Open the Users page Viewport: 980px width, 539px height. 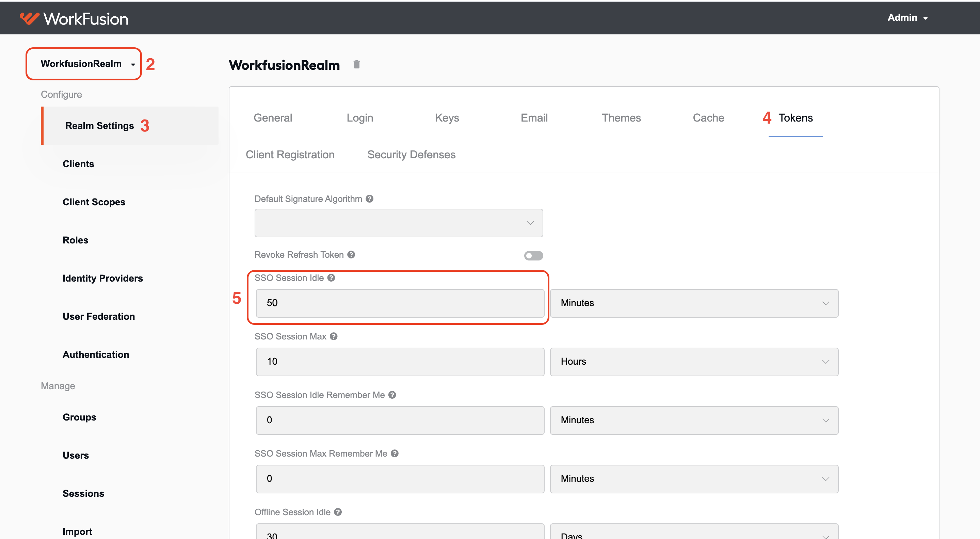pos(75,455)
